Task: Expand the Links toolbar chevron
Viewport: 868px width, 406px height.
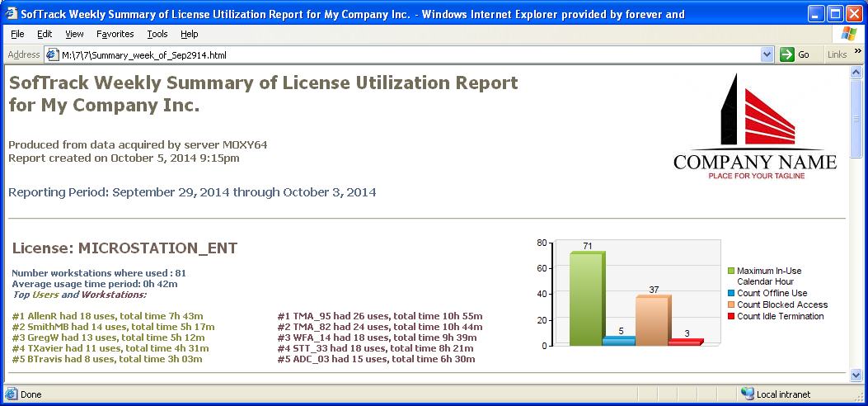Action: point(858,51)
